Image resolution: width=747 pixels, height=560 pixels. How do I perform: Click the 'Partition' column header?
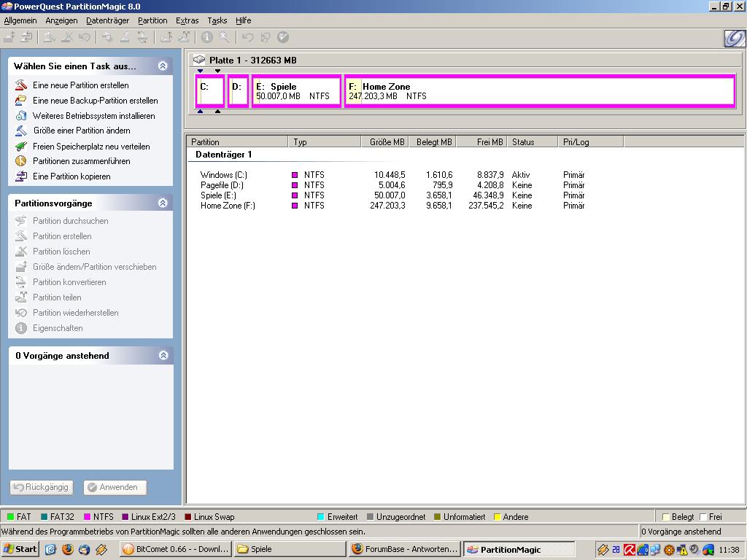[237, 142]
